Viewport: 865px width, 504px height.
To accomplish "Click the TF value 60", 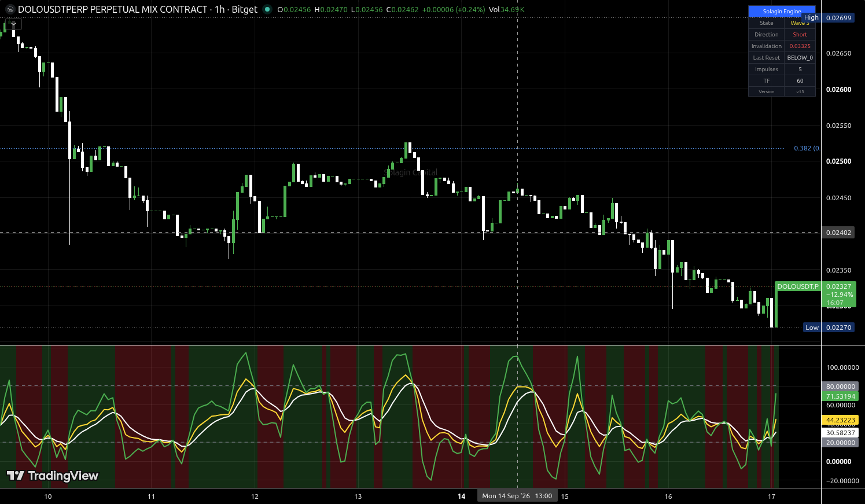I will point(800,81).
